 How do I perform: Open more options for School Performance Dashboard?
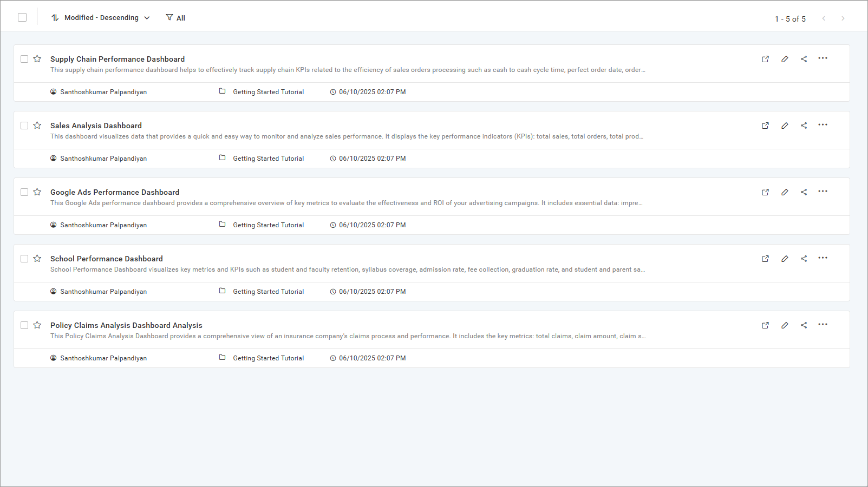(x=823, y=258)
